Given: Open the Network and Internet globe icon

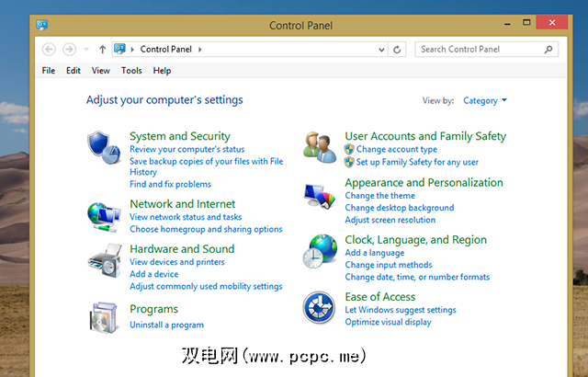Looking at the screenshot, I should point(104,217).
